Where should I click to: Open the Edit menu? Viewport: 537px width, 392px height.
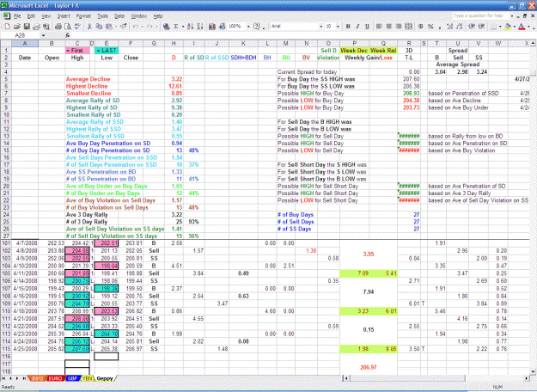point(31,16)
